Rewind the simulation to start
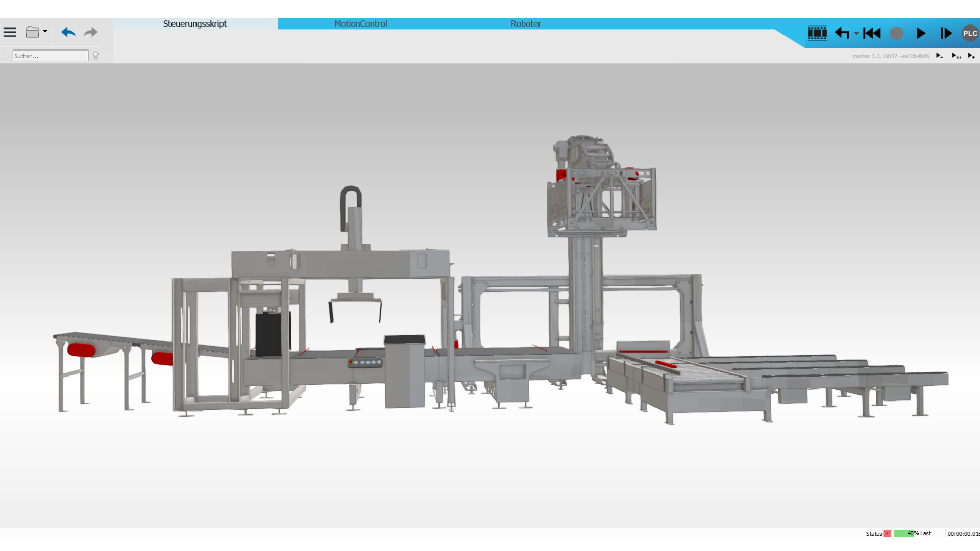Viewport: 980px width, 551px height. pyautogui.click(x=872, y=33)
